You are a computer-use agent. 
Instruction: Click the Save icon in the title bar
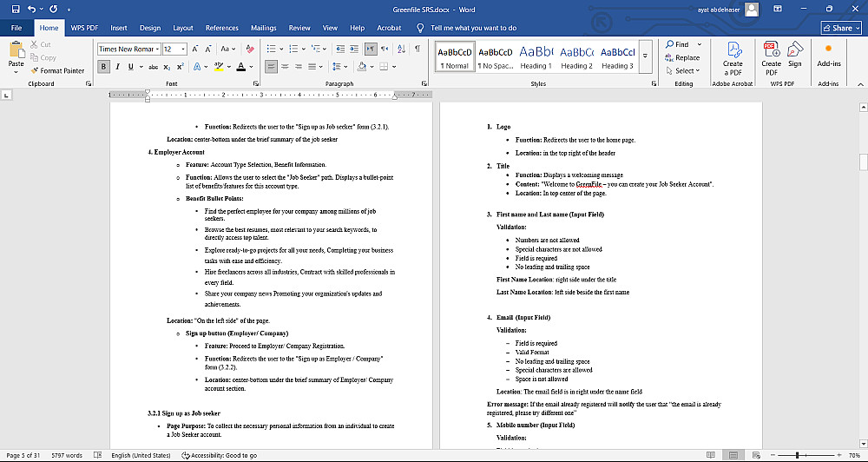[16, 9]
